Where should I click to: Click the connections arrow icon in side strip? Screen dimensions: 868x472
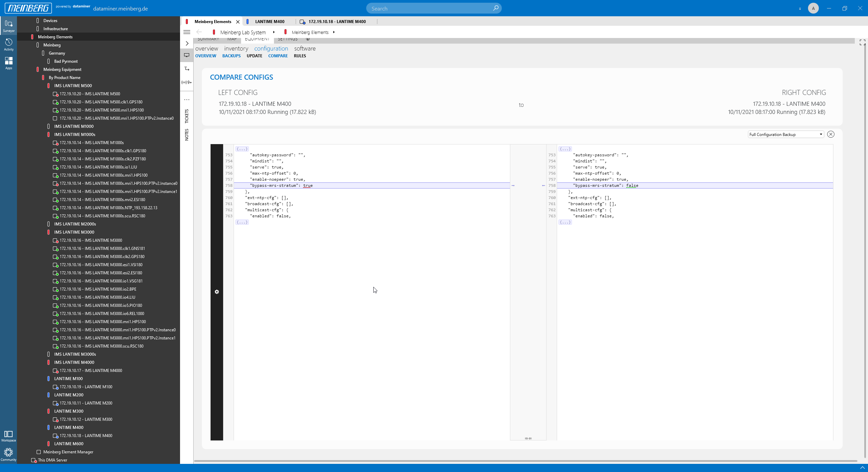(187, 69)
